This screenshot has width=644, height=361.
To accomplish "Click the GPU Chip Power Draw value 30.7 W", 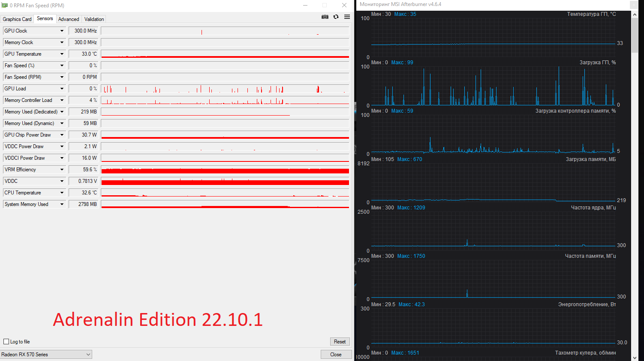I will (x=84, y=135).
